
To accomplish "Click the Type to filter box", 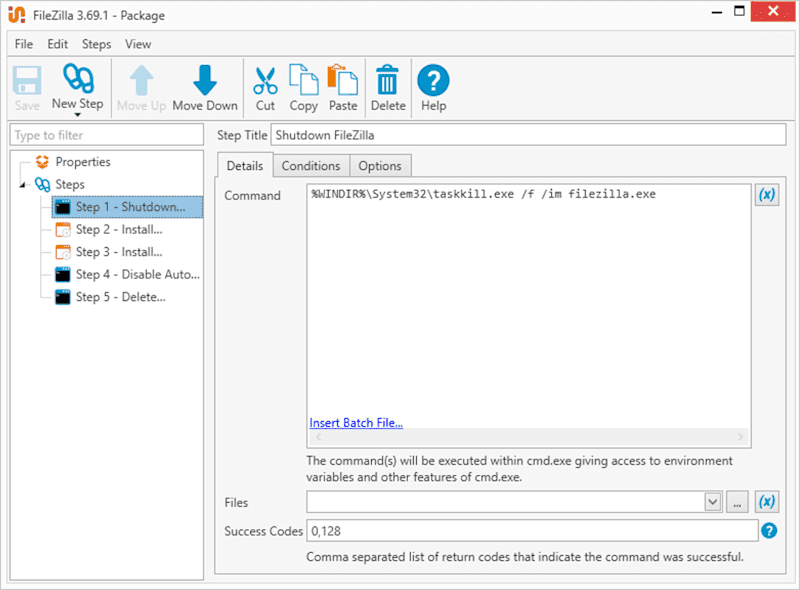I will [107, 135].
